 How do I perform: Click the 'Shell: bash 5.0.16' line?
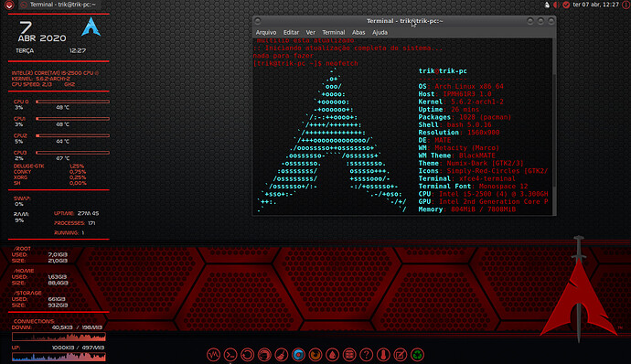455,124
